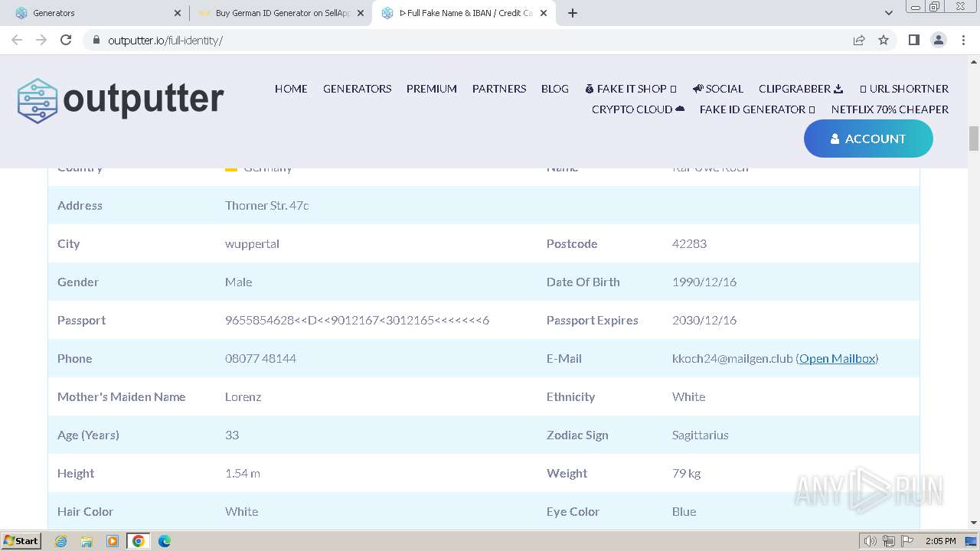Image resolution: width=980 pixels, height=551 pixels.
Task: Click the taskbar clock 2:05 PM
Action: click(940, 541)
